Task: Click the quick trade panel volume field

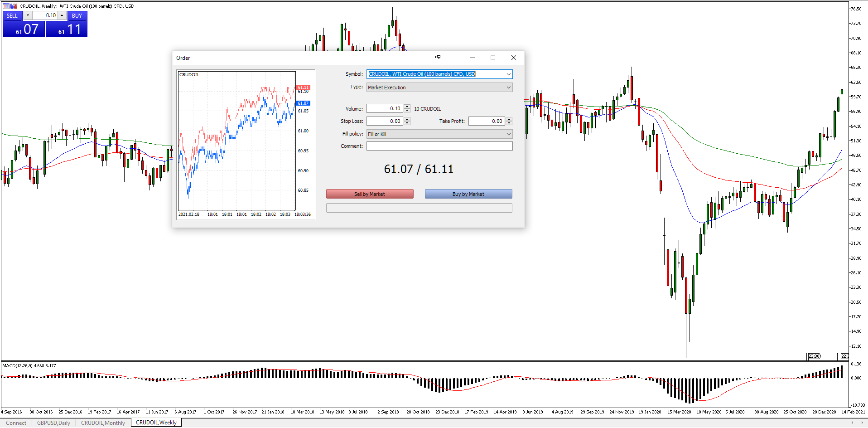Action: pyautogui.click(x=45, y=15)
